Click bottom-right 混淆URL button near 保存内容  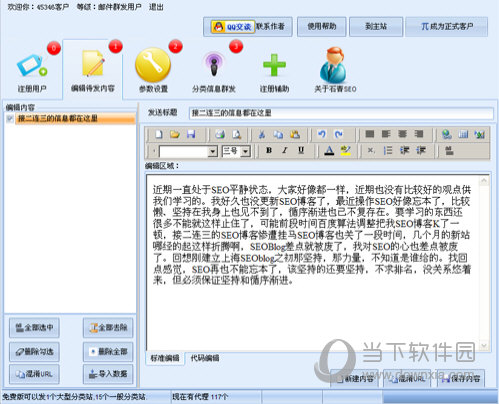click(407, 378)
